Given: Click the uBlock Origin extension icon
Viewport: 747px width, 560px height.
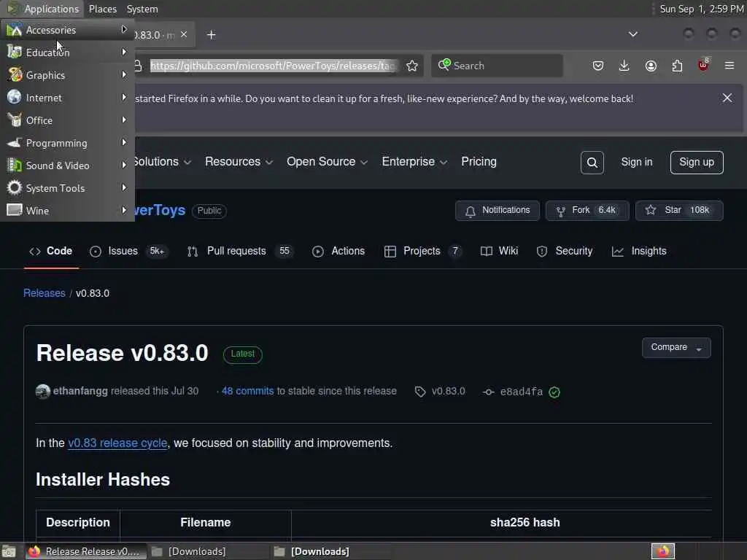Looking at the screenshot, I should point(703,65).
